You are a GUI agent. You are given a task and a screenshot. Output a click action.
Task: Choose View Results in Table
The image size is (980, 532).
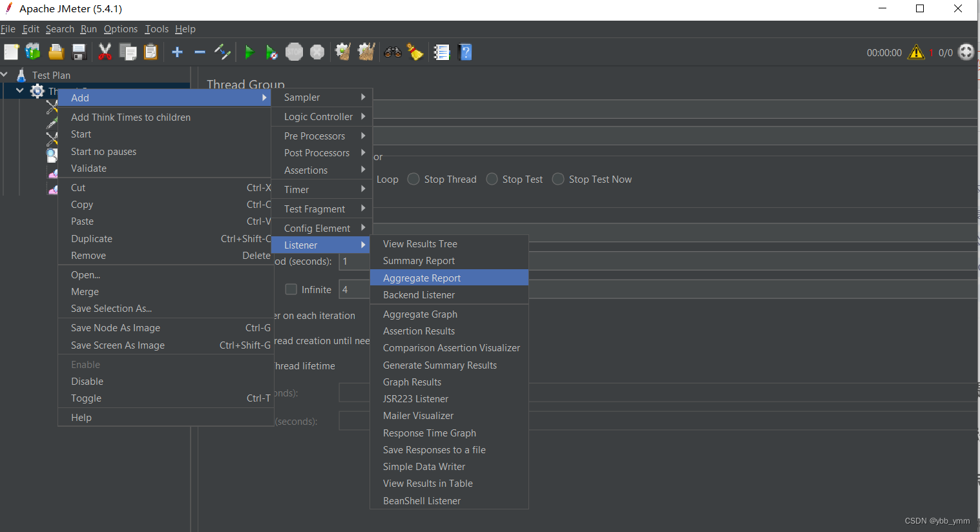tap(449, 483)
